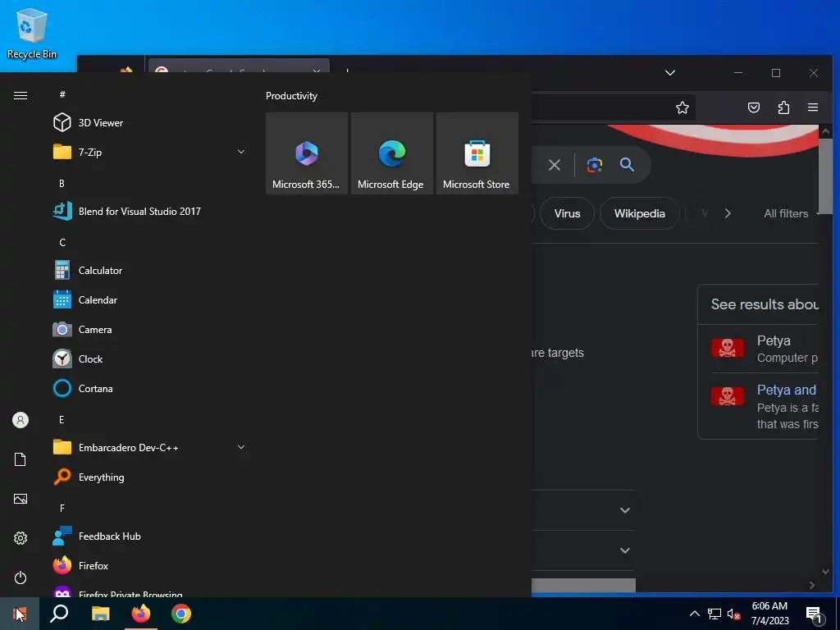Select the Virus filter chip
840x630 pixels.
click(567, 213)
